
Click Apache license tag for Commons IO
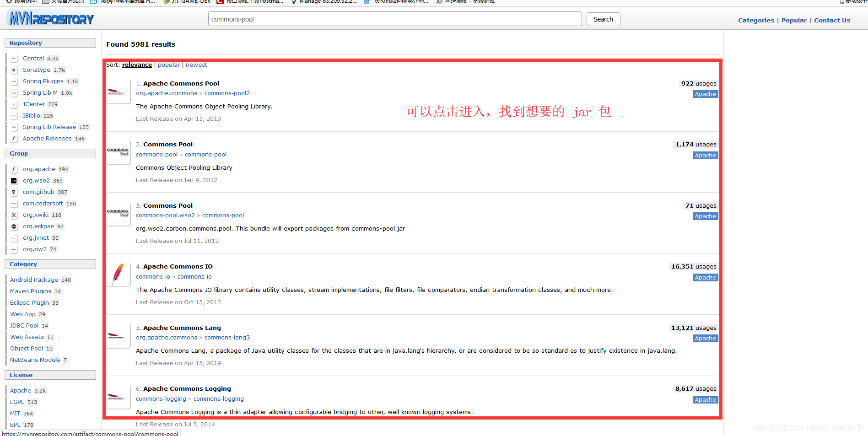705,278
